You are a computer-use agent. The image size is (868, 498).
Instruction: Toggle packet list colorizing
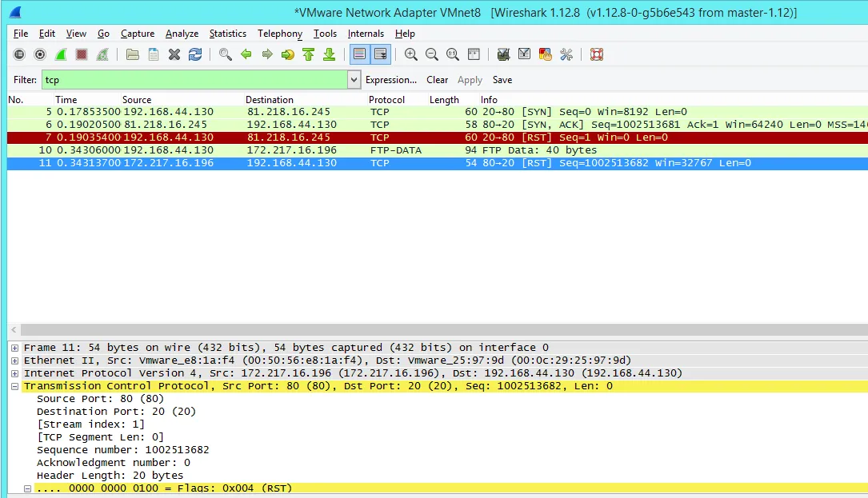point(359,54)
